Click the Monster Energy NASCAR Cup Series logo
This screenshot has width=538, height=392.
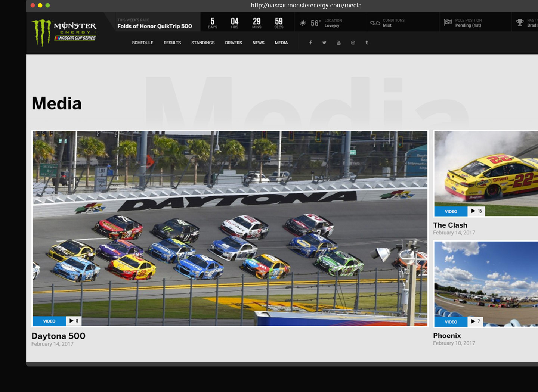pos(64,33)
